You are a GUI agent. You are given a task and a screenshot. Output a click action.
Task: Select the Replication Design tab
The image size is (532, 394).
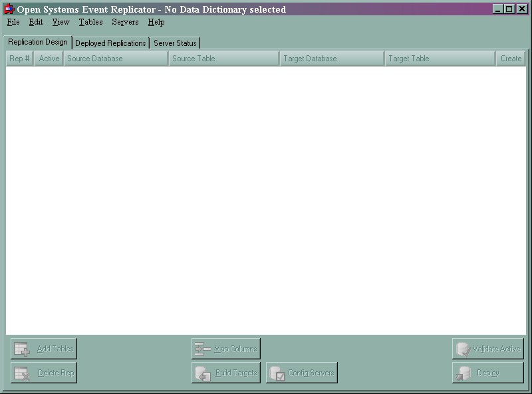click(x=37, y=41)
